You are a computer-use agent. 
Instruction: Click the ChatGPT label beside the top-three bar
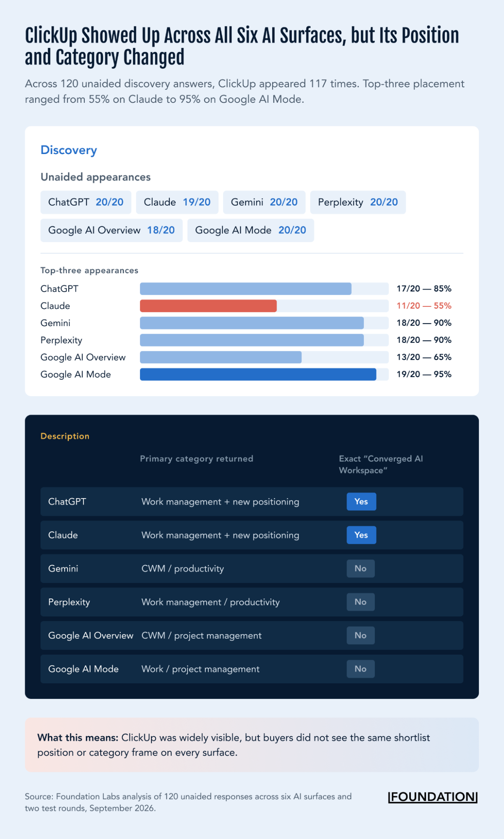[60, 289]
